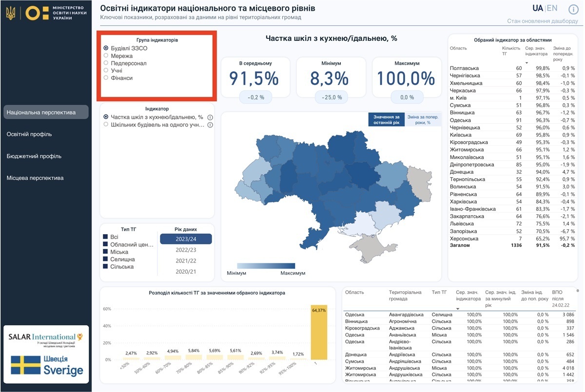585x392 pixels.
Task: Switch dashboard language to EN
Action: pos(552,8)
